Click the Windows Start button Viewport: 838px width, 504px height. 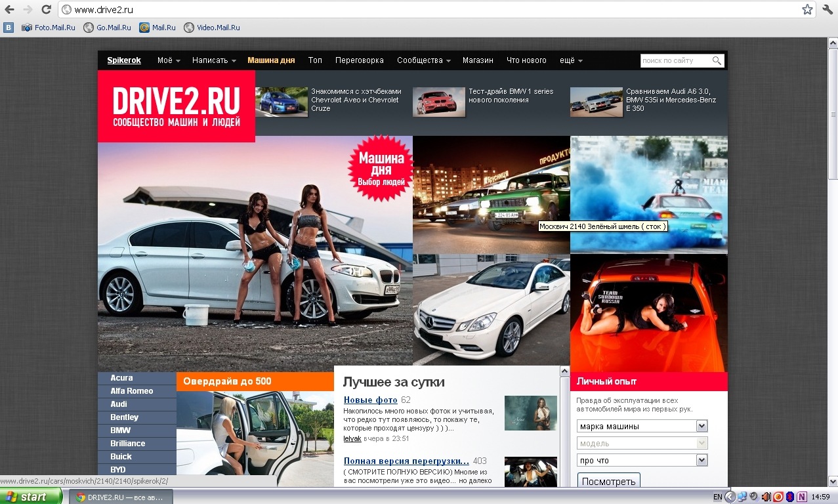tap(31, 497)
